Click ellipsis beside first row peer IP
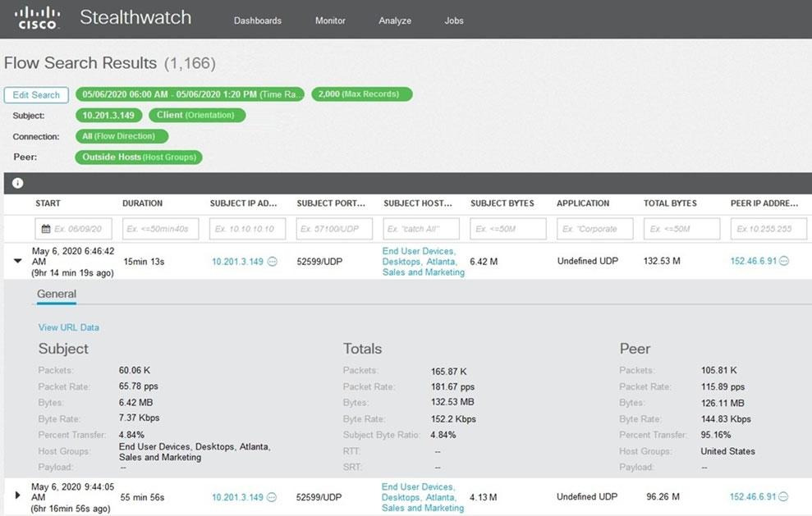Image resolution: width=812 pixels, height=516 pixels. 784,262
